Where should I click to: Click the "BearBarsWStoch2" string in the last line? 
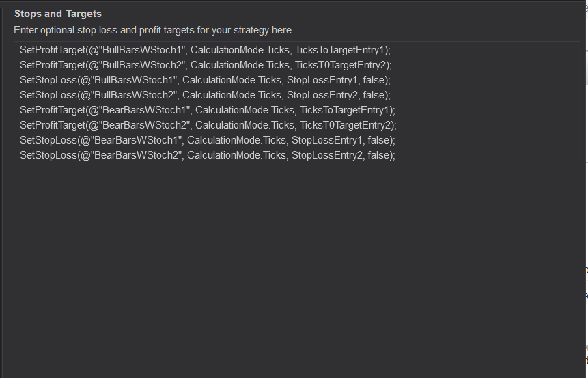[139, 155]
